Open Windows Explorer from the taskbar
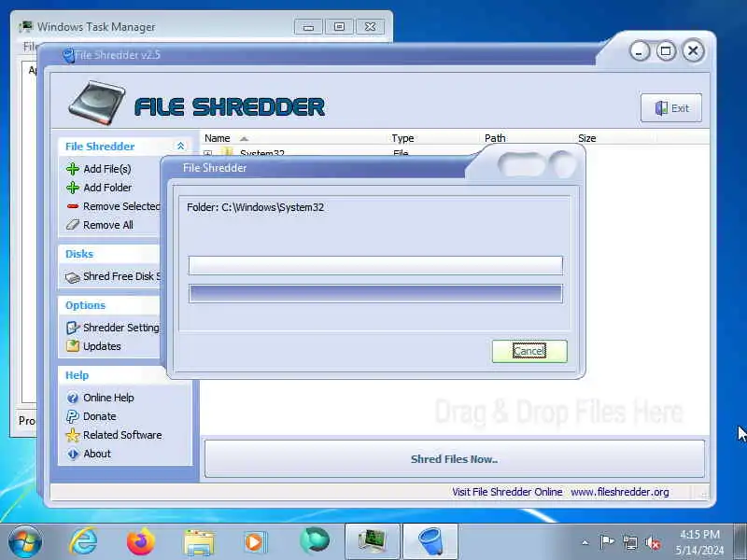 (x=199, y=542)
